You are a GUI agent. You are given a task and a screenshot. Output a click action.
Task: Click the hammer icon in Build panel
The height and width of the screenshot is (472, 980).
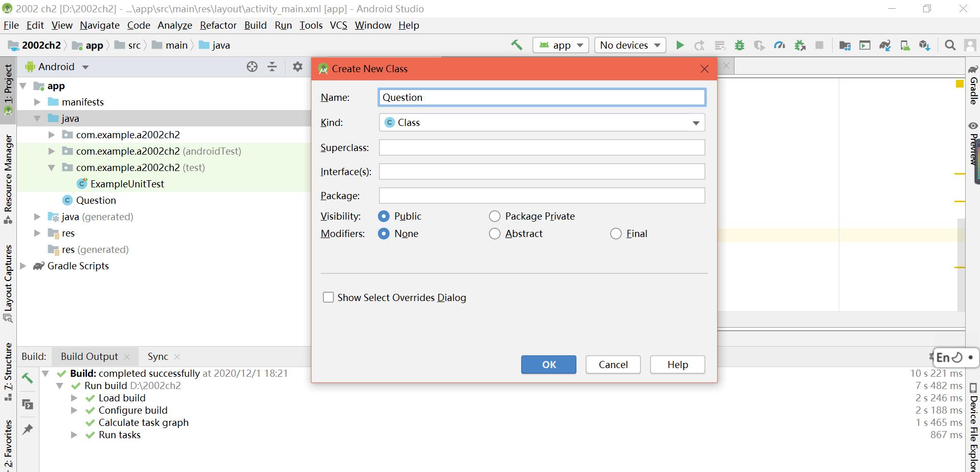point(28,378)
